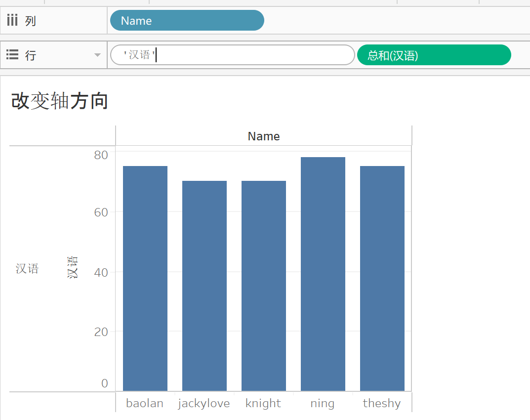Click the 行 shelf label
The height and width of the screenshot is (420, 530).
tap(31, 55)
